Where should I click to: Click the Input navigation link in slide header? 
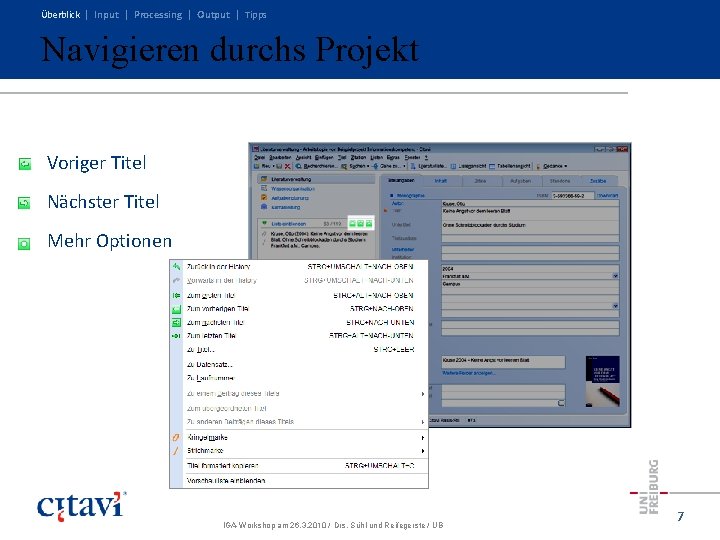[x=107, y=15]
